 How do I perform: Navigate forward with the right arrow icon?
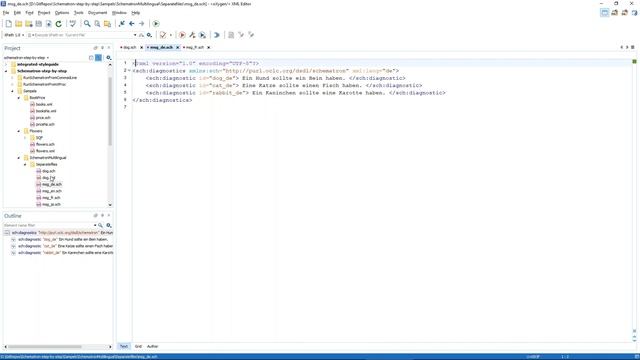pyautogui.click(x=142, y=24)
